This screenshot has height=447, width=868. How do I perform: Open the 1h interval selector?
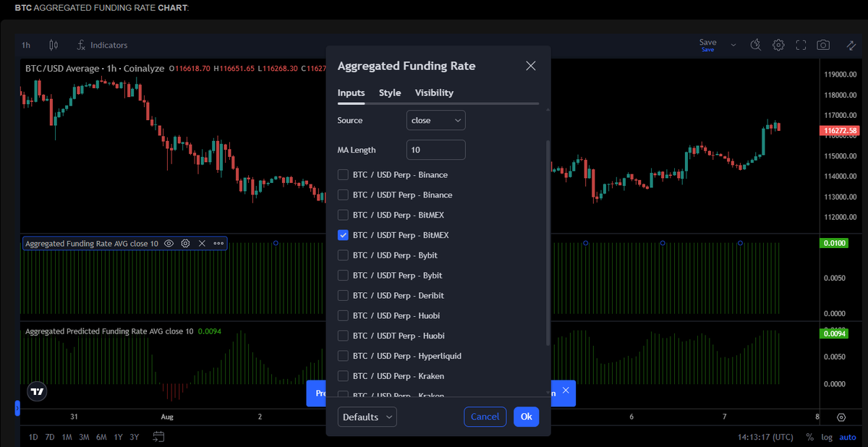[26, 45]
